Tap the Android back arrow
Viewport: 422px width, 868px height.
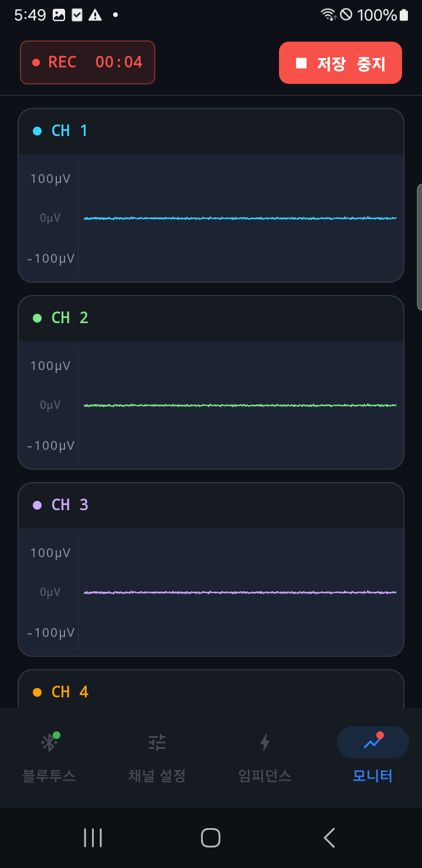329,838
